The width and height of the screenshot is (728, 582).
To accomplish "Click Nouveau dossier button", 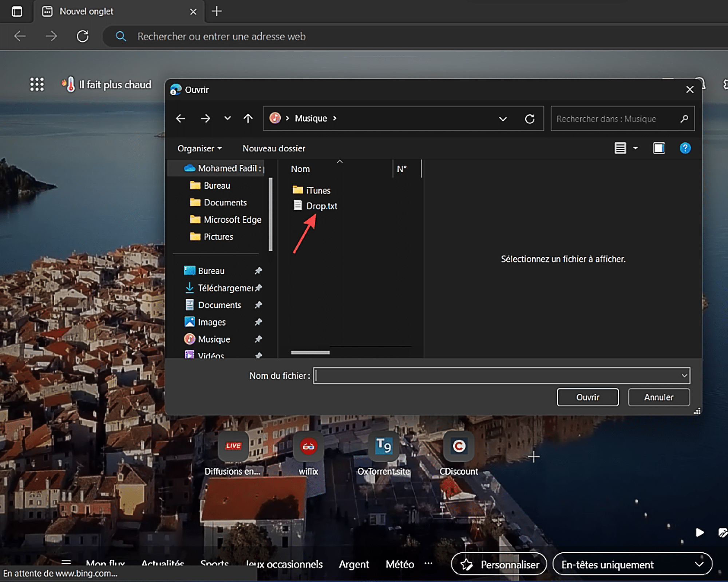I will pos(274,148).
